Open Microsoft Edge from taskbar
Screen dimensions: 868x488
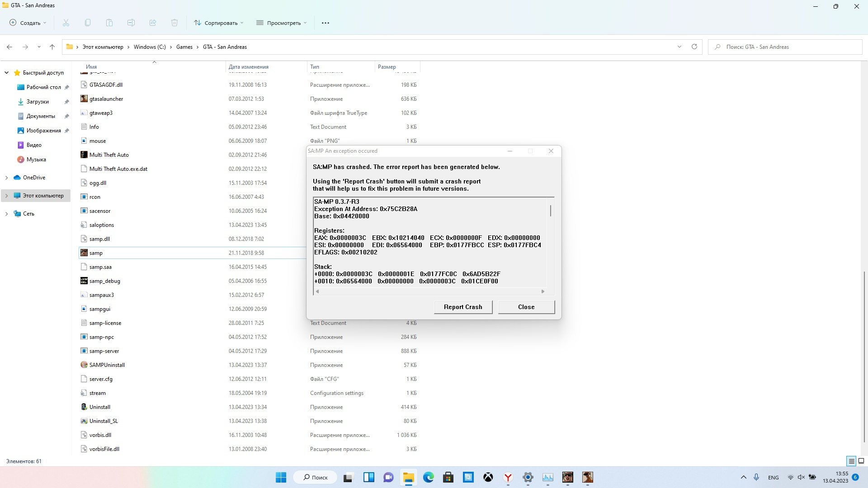pyautogui.click(x=428, y=477)
